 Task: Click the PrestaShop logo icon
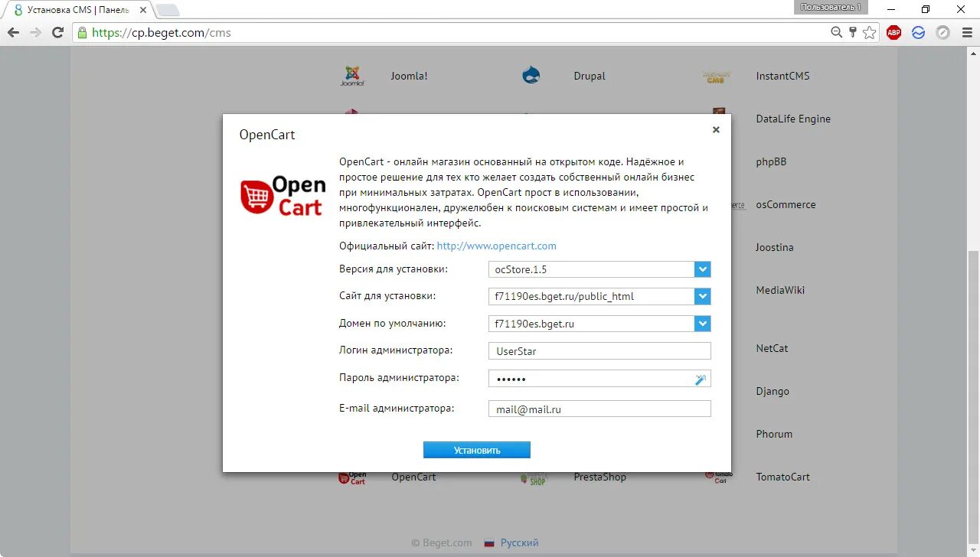[x=534, y=477]
